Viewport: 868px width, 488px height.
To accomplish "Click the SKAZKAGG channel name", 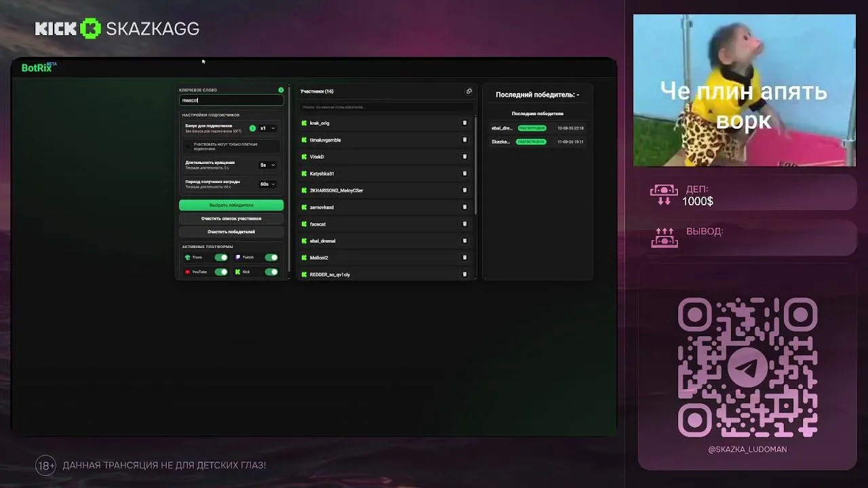I will 153,29.
